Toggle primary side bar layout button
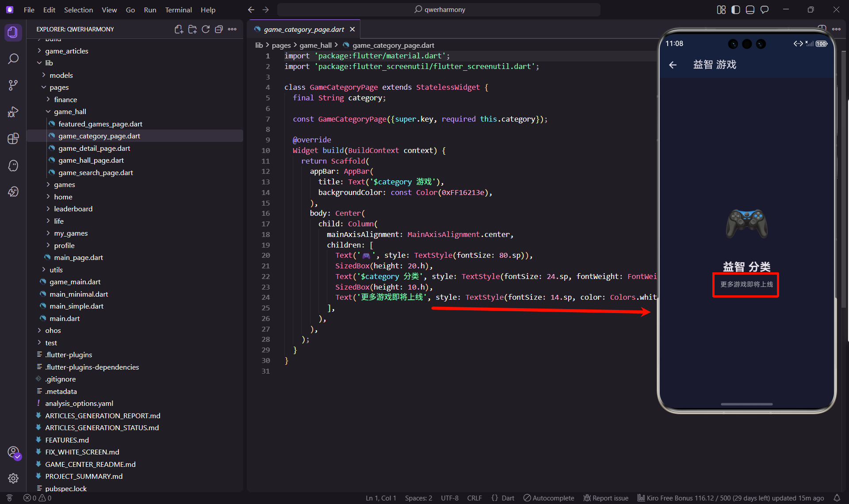The width and height of the screenshot is (849, 504). point(736,10)
